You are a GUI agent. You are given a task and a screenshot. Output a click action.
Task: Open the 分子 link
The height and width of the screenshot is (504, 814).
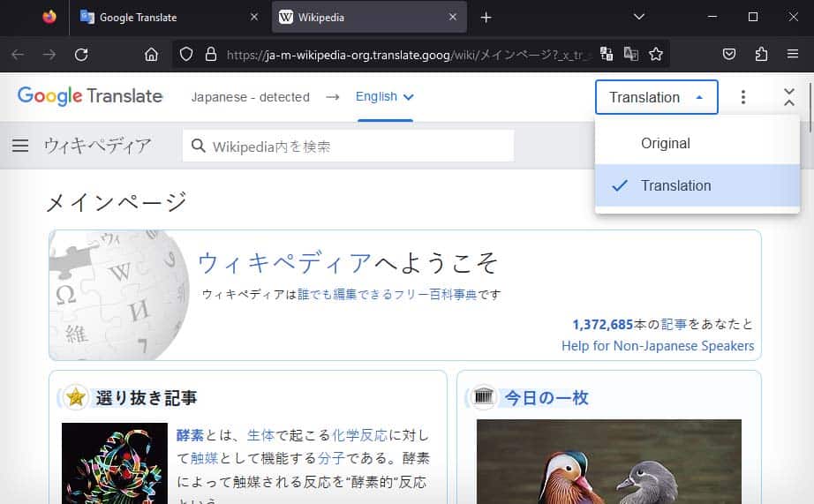[331, 458]
